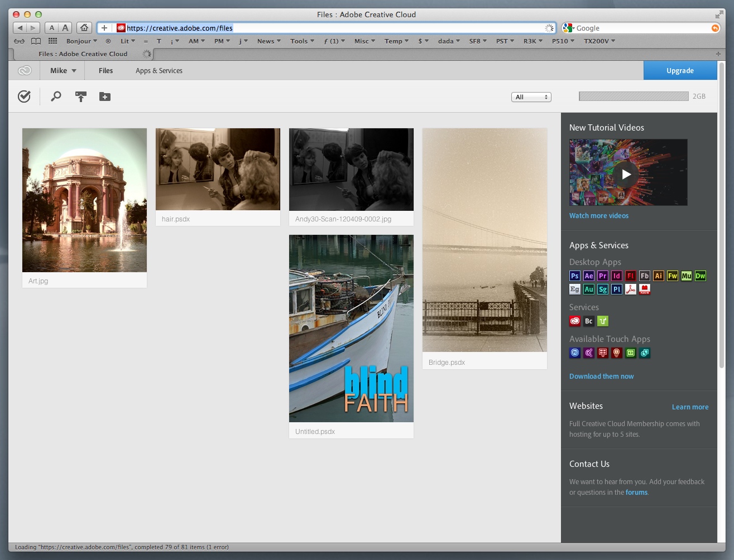Screen dimensions: 734x560
Task: Go to the Files tab
Action: (x=105, y=71)
